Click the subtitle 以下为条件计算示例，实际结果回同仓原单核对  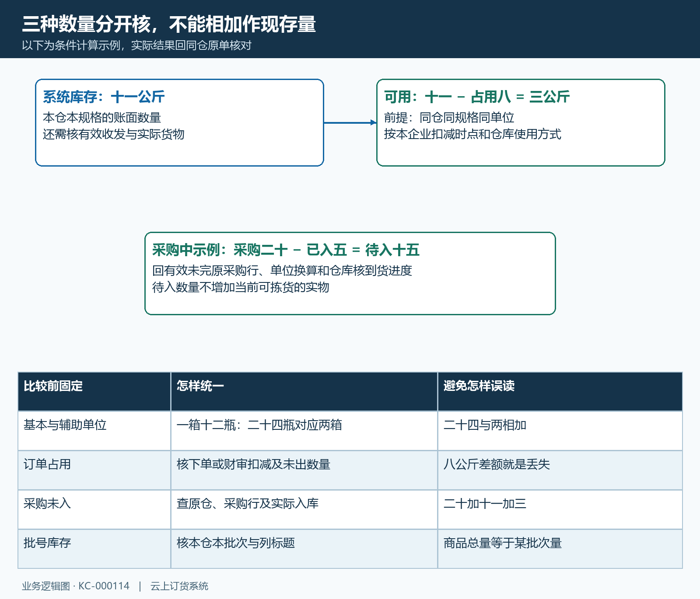point(136,45)
